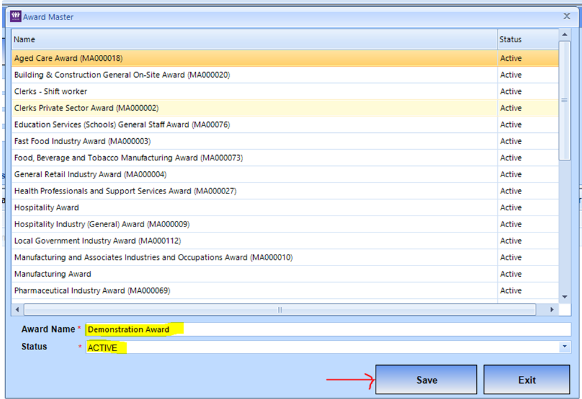Click Active status of Local Government Industry Award
Screen dimensions: 582x399
[x=511, y=241]
